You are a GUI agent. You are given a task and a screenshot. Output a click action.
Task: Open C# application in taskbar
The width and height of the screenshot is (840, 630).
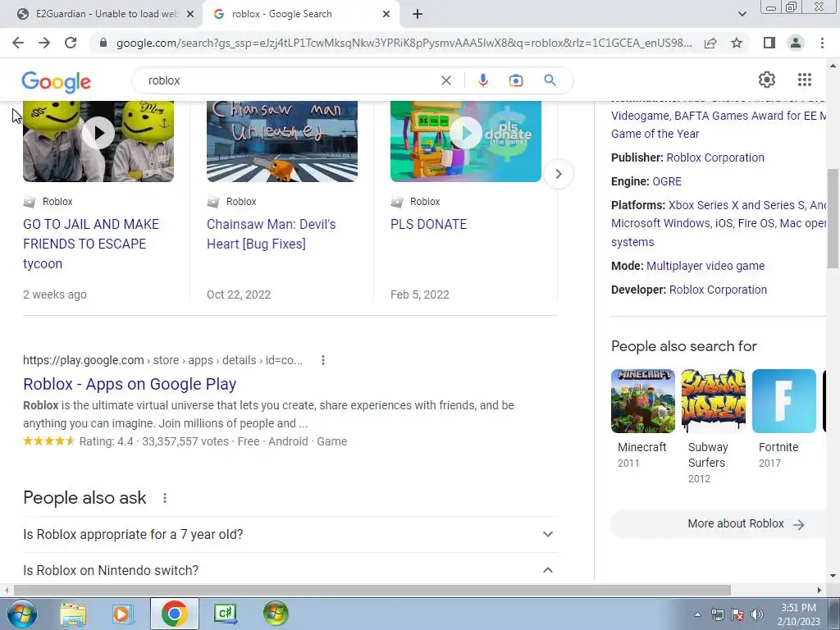click(226, 614)
